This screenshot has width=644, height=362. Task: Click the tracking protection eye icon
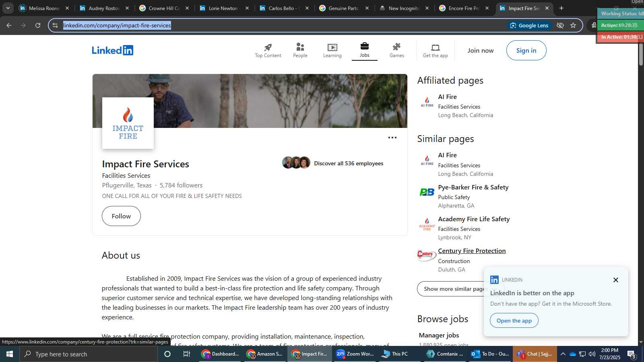(560, 25)
